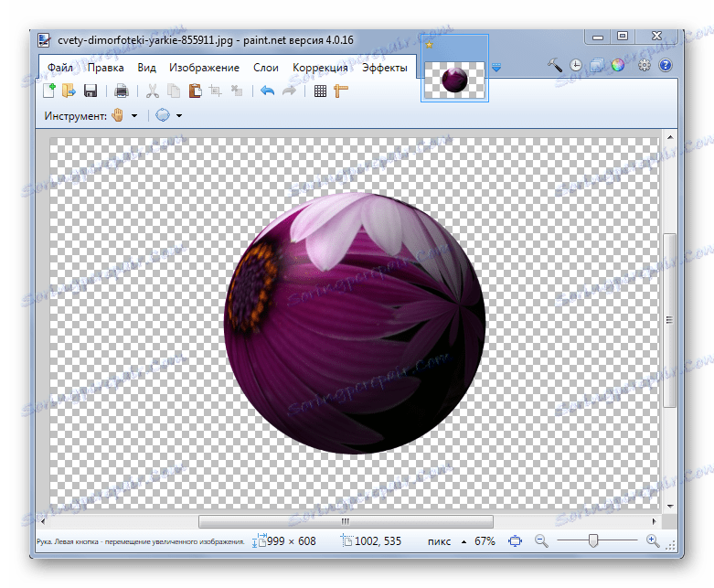Click the vertical scrollbar up arrow

(x=670, y=136)
